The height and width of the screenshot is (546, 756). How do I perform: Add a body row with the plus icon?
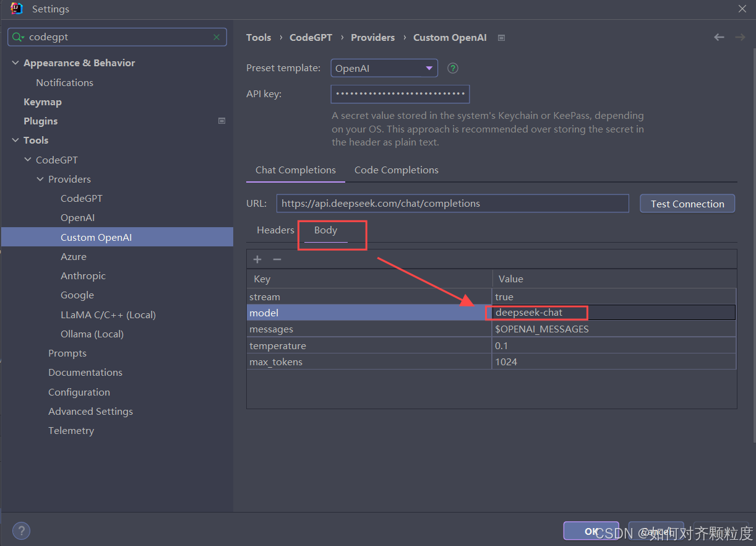[257, 259]
